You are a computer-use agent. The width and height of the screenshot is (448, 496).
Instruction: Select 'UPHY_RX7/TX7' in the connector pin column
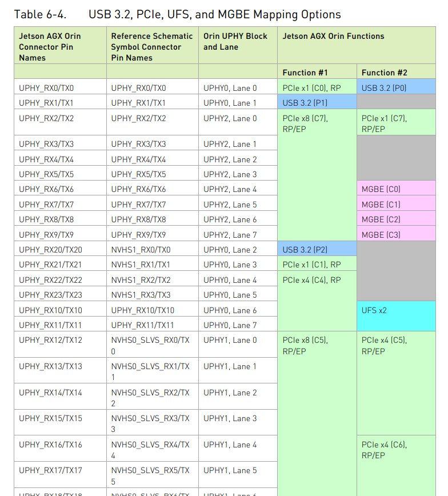click(60, 203)
